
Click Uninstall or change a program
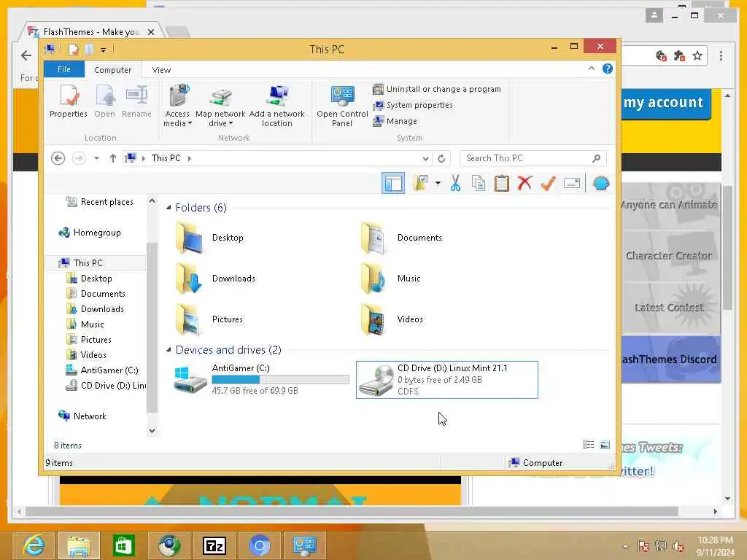[x=437, y=89]
